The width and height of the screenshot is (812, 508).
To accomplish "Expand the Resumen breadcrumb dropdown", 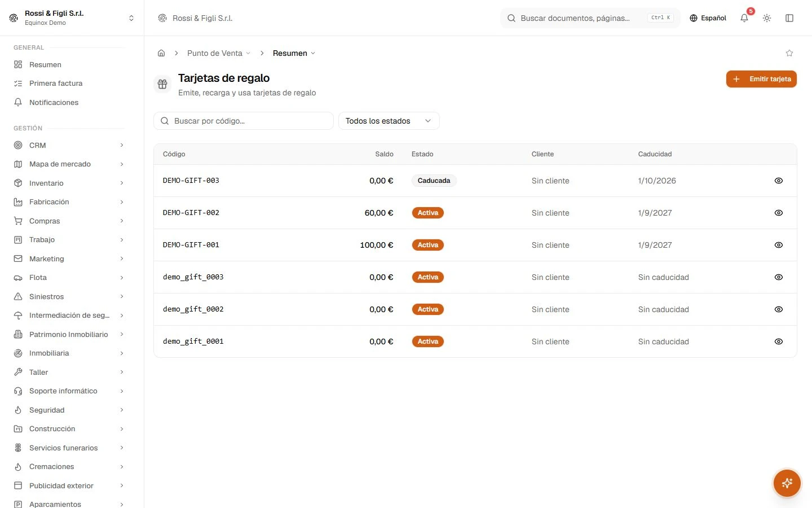I will pyautogui.click(x=294, y=53).
